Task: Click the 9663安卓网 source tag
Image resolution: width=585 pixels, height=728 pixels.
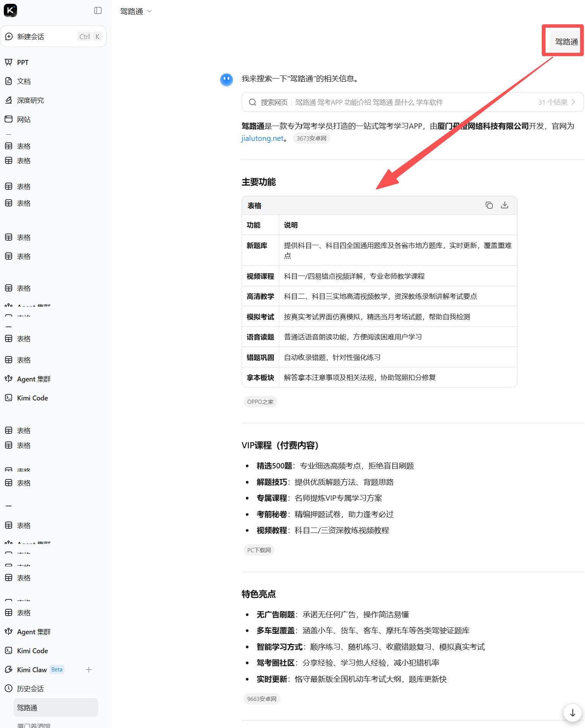Action: tap(262, 699)
